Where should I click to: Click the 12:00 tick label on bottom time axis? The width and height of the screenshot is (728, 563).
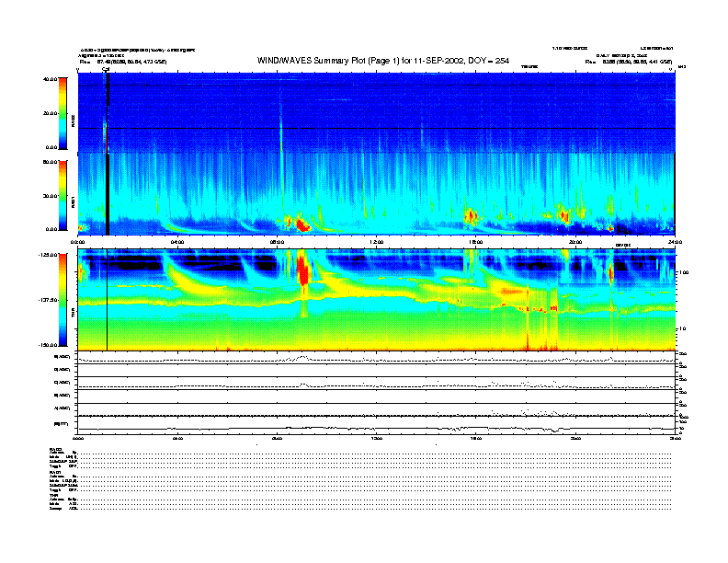376,438
